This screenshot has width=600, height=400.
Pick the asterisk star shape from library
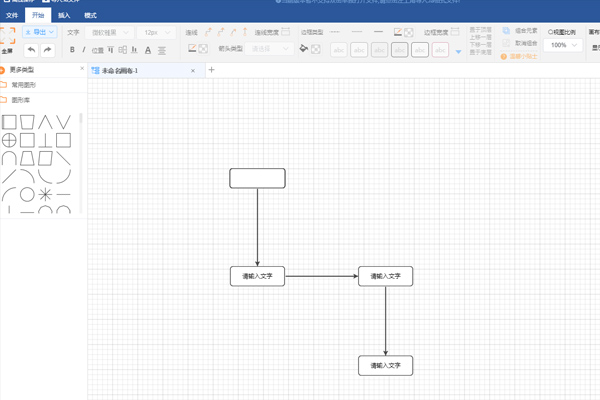point(45,194)
